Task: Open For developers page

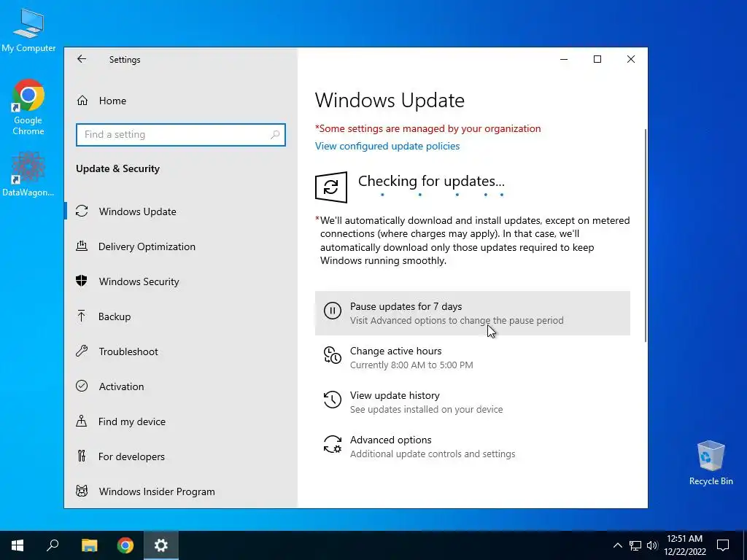Action: (131, 456)
